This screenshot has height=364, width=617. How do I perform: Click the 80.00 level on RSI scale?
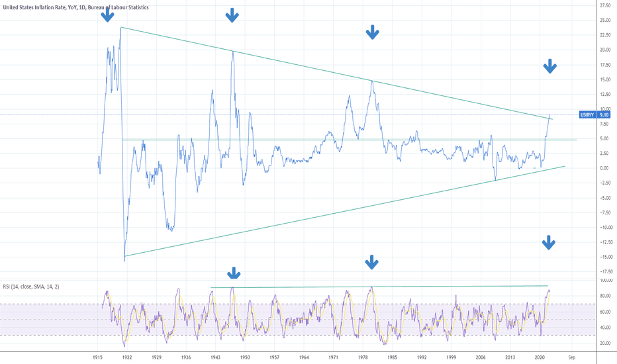605,296
